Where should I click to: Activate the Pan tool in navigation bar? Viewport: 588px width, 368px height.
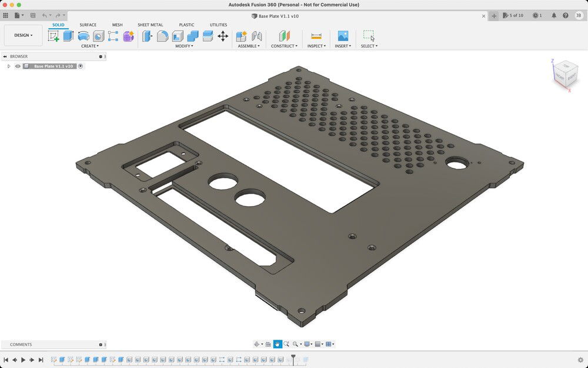click(277, 344)
